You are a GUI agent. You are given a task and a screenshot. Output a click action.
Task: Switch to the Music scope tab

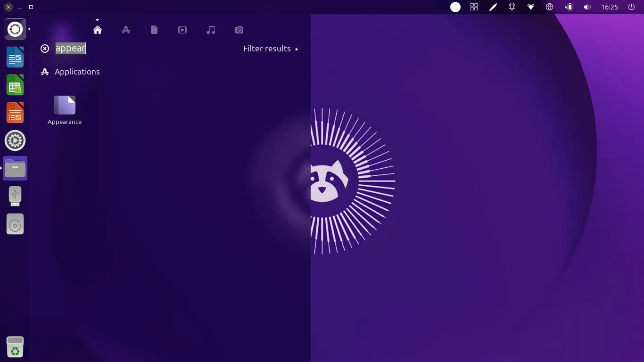tap(211, 30)
